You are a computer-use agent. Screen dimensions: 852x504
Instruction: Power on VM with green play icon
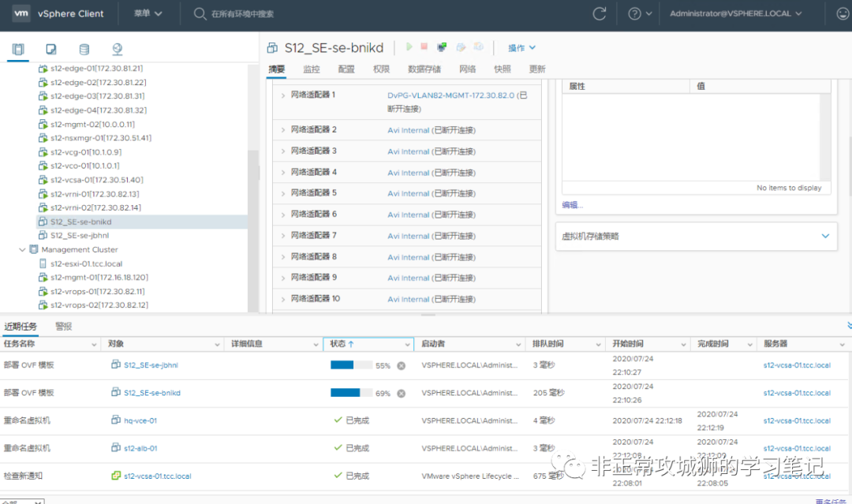point(409,47)
